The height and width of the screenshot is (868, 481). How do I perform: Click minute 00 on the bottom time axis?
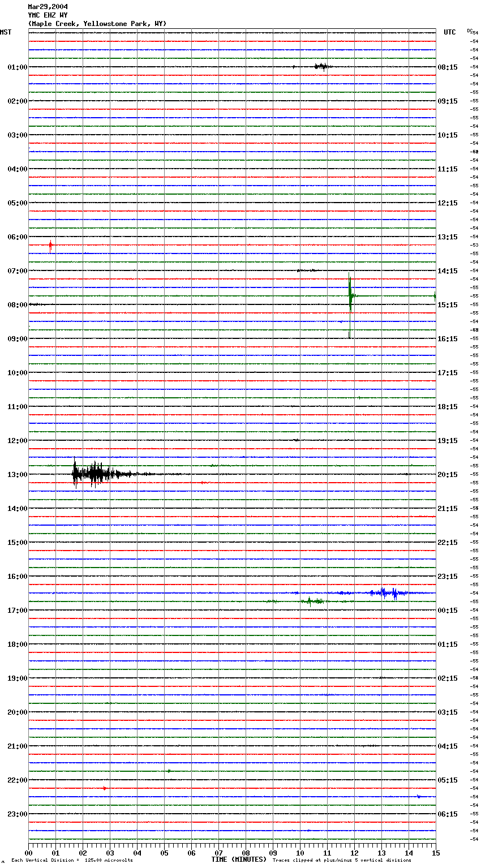(x=28, y=853)
